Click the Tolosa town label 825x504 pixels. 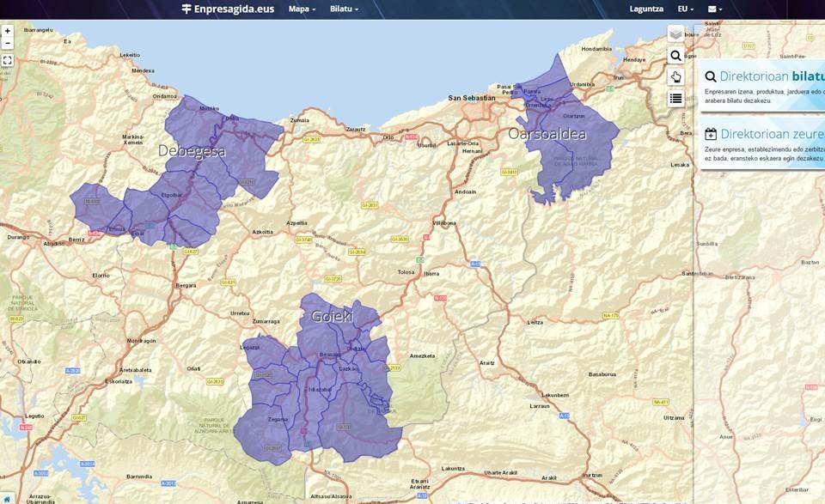click(x=406, y=272)
